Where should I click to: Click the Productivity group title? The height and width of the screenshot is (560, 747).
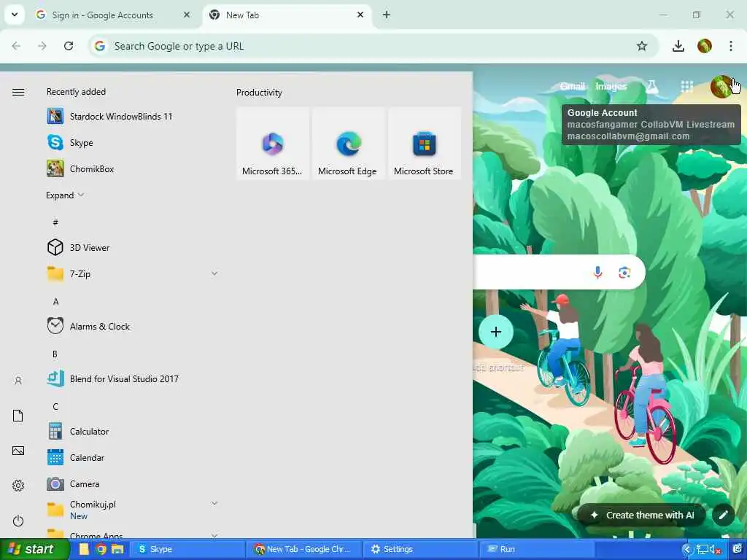coord(259,93)
